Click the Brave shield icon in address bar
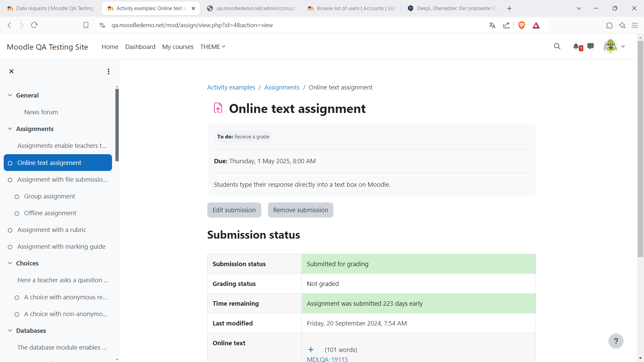The width and height of the screenshot is (644, 362). [522, 25]
